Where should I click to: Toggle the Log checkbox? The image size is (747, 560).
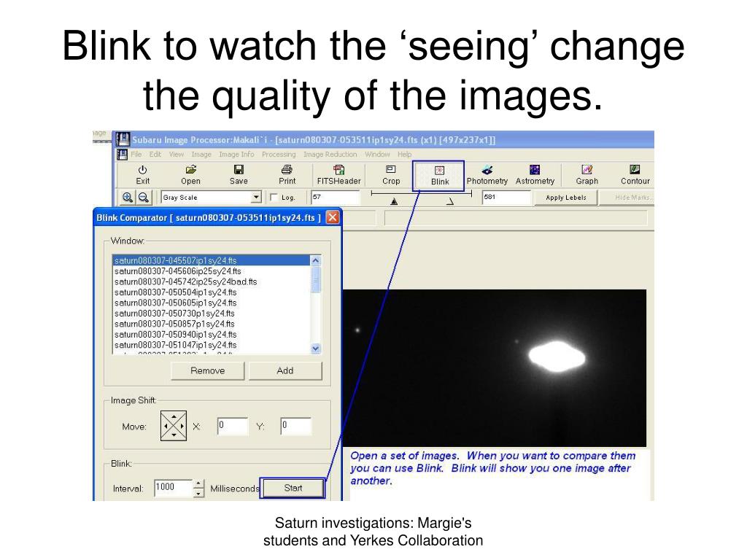pos(274,197)
